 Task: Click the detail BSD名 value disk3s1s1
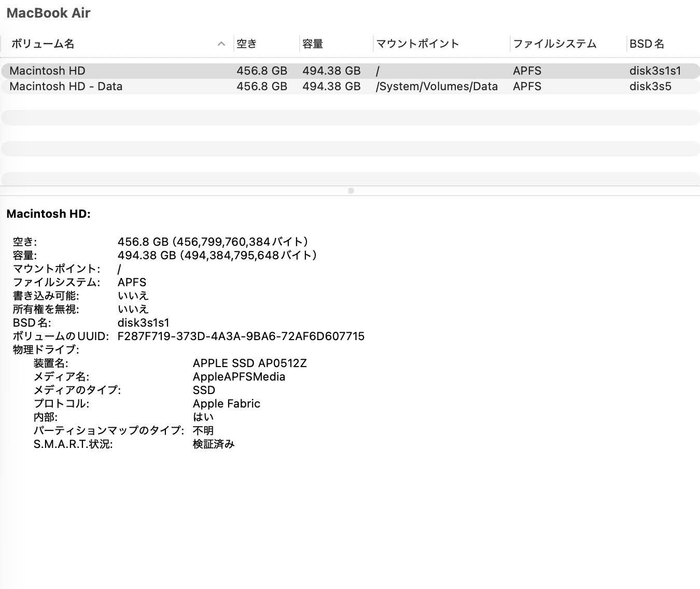(144, 322)
